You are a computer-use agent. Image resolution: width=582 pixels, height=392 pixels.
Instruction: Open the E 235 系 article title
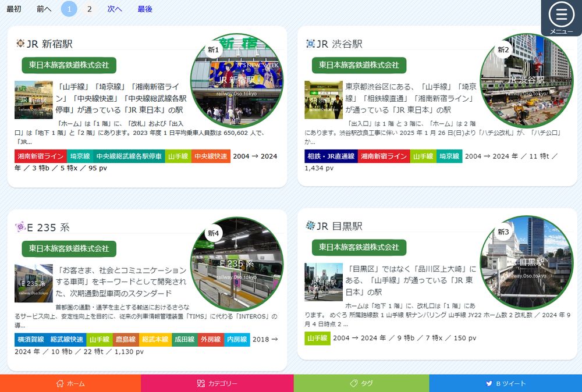click(x=48, y=227)
